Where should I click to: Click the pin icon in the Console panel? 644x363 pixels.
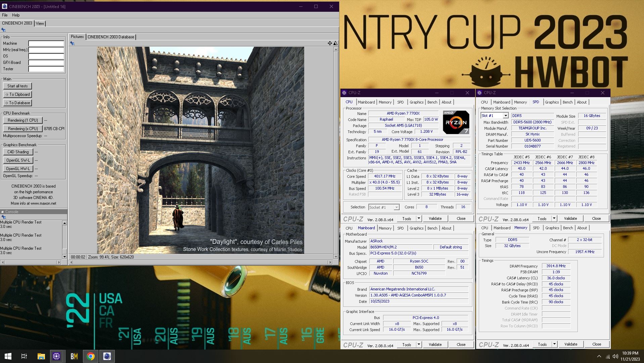click(4, 217)
